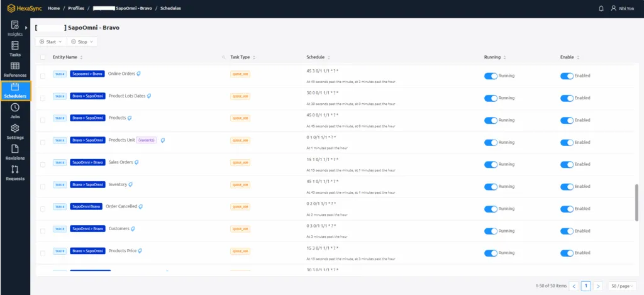Click the blue icon next to Inventory
The width and height of the screenshot is (644, 295).
coord(131,184)
